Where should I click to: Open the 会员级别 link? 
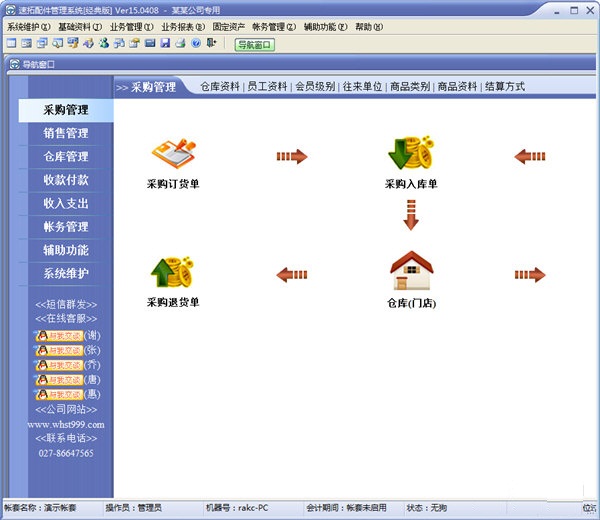(315, 86)
